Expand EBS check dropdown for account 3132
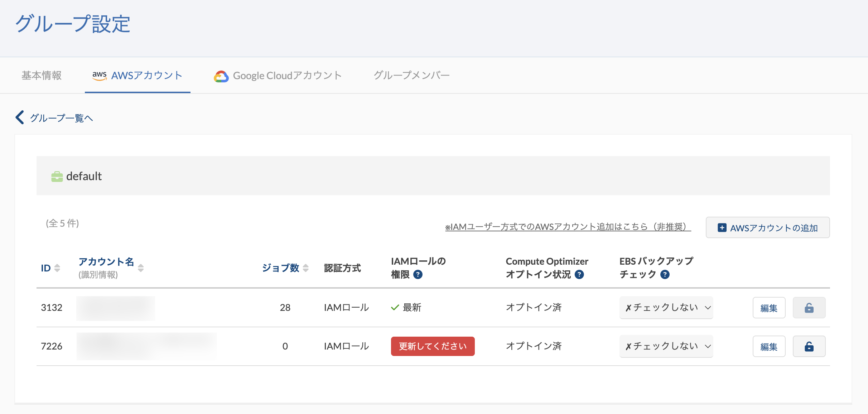Image resolution: width=868 pixels, height=414 pixels. point(666,308)
